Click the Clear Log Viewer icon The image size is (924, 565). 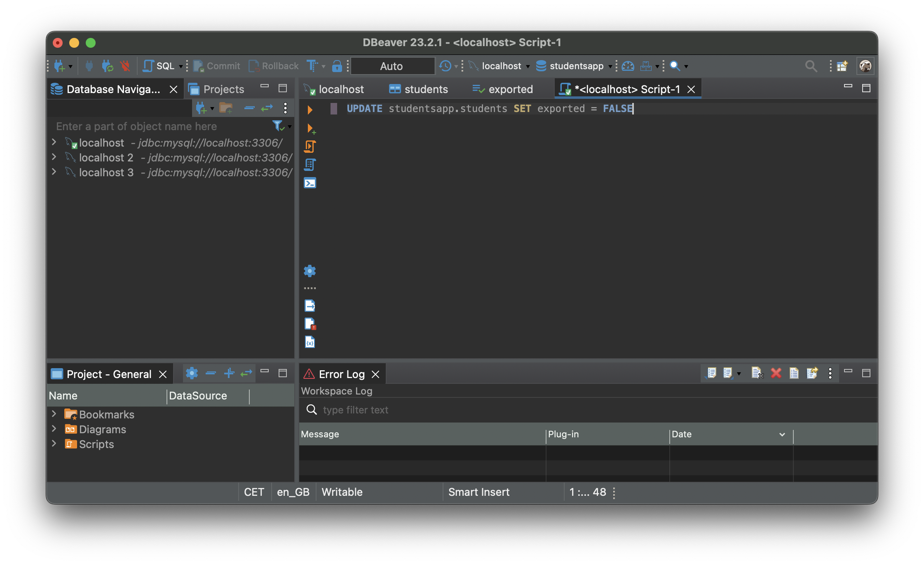[x=757, y=373]
